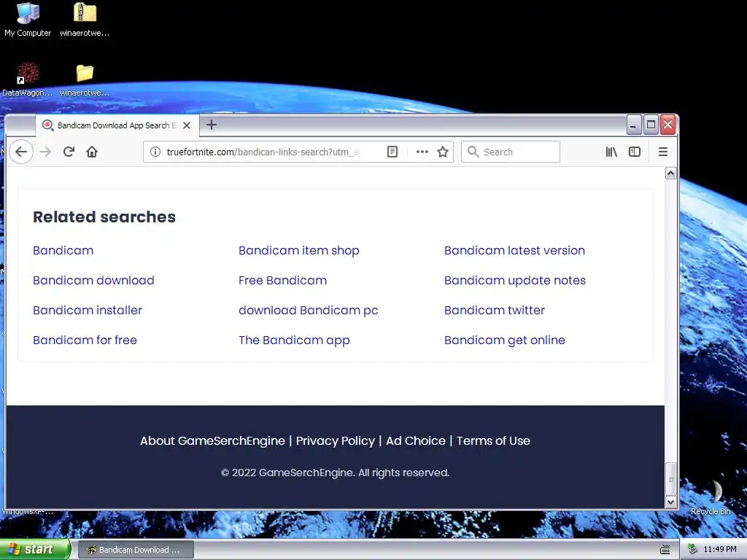Viewport: 747px width, 560px height.
Task: Open page actions three-dot menu
Action: (x=422, y=152)
